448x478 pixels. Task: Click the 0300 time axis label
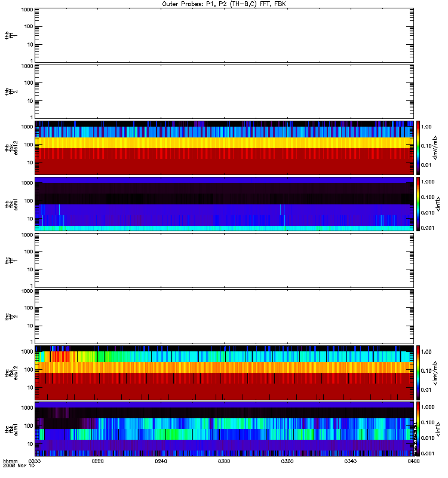[x=224, y=461]
